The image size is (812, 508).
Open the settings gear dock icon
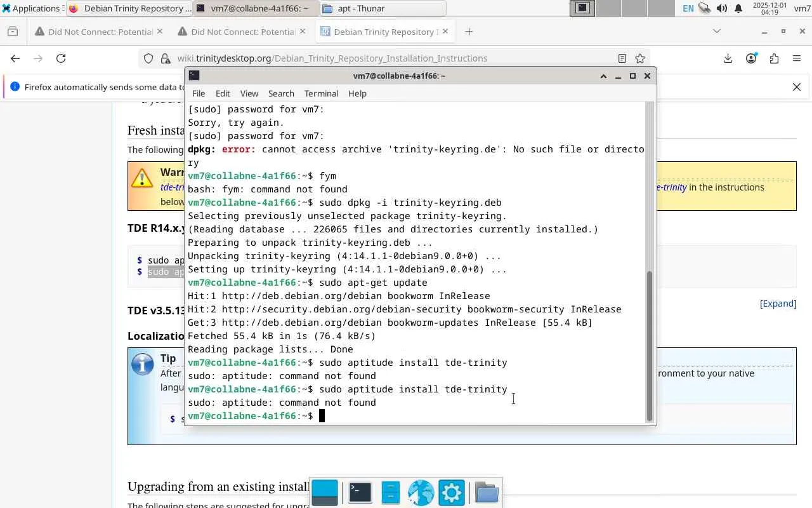(x=451, y=493)
